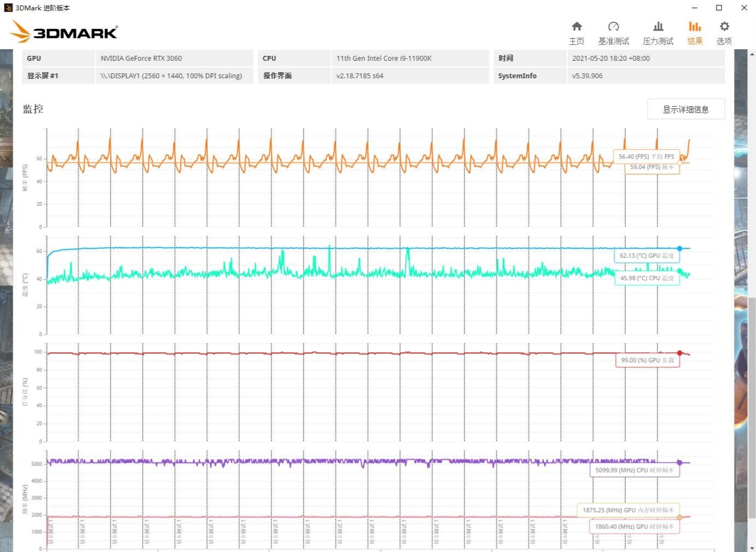Click the 3DMark icon in the title bar
The width and height of the screenshot is (756, 552).
point(8,8)
